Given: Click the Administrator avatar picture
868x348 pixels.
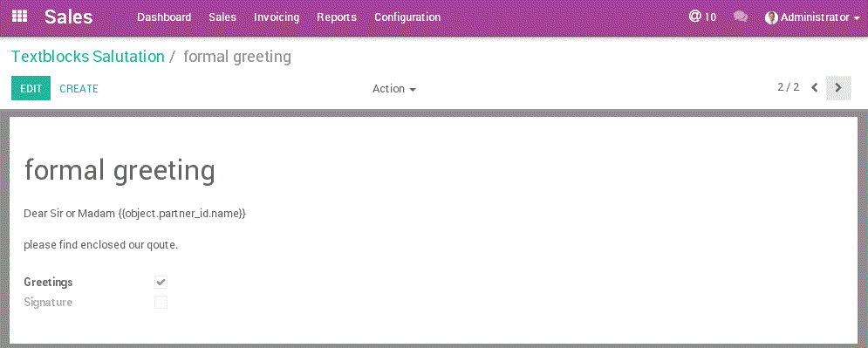Looking at the screenshot, I should click(x=771, y=17).
